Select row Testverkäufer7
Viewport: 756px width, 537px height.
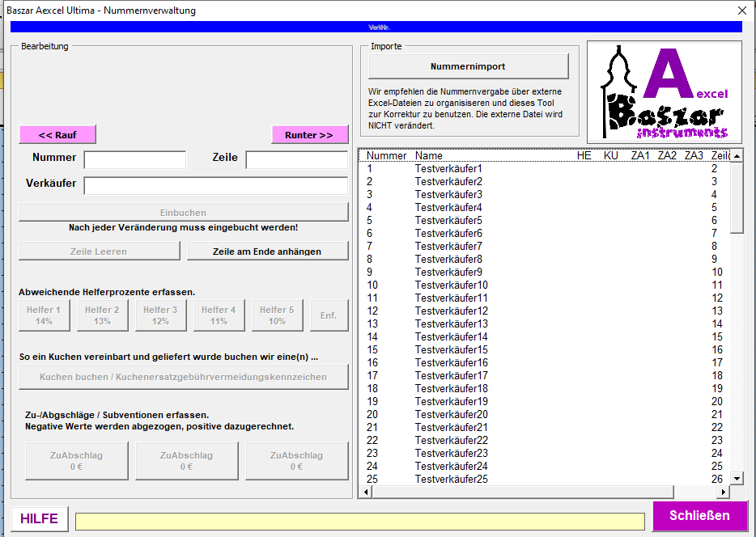545,246
